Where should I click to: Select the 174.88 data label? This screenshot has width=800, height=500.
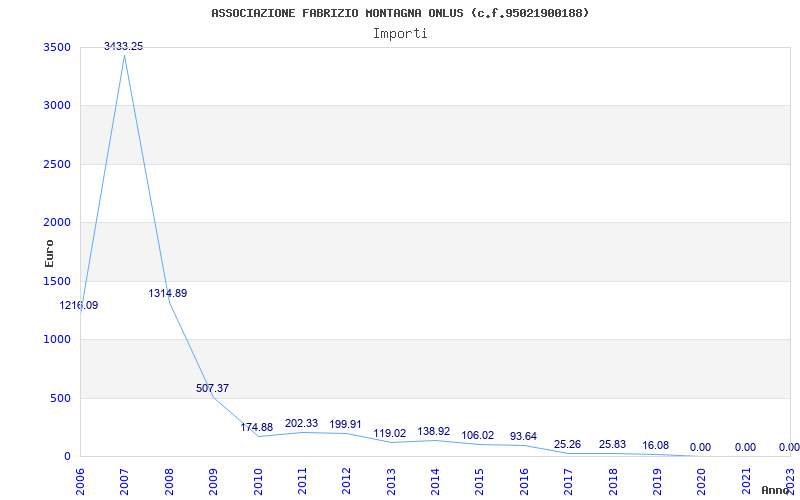coord(257,427)
